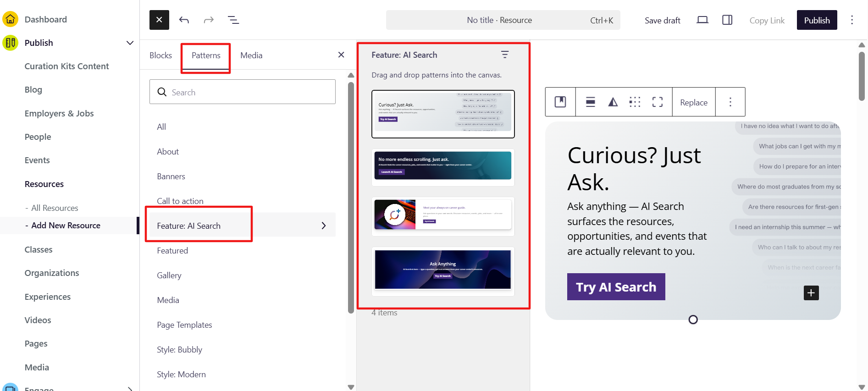Screen dimensions: 868x391
Task: Click the Try AI Search button
Action: click(x=616, y=286)
